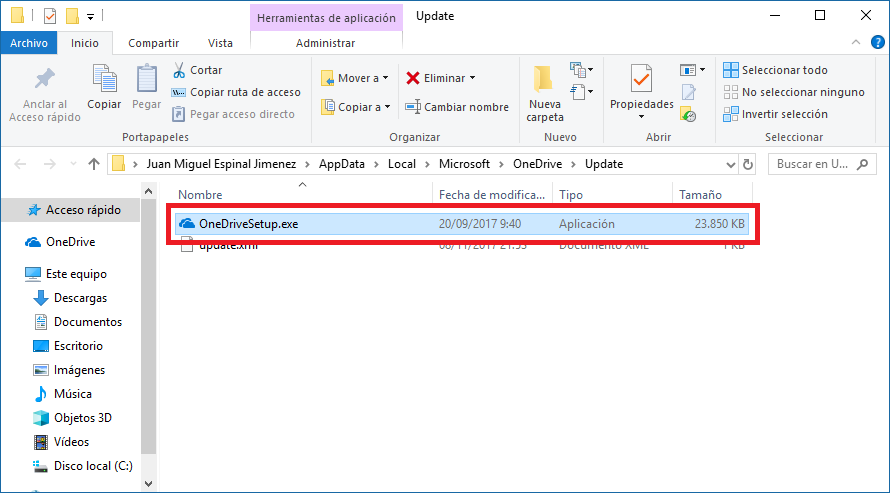Go up one folder level
890x493 pixels.
point(94,164)
